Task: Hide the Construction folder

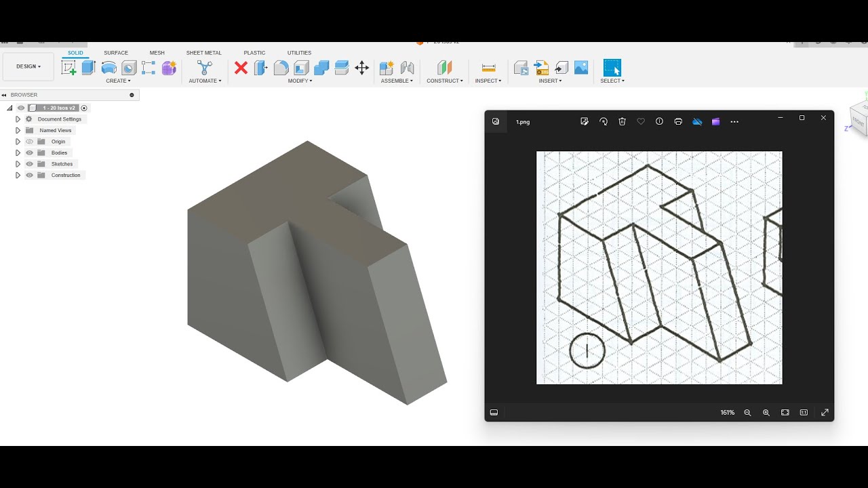Action: coord(29,175)
